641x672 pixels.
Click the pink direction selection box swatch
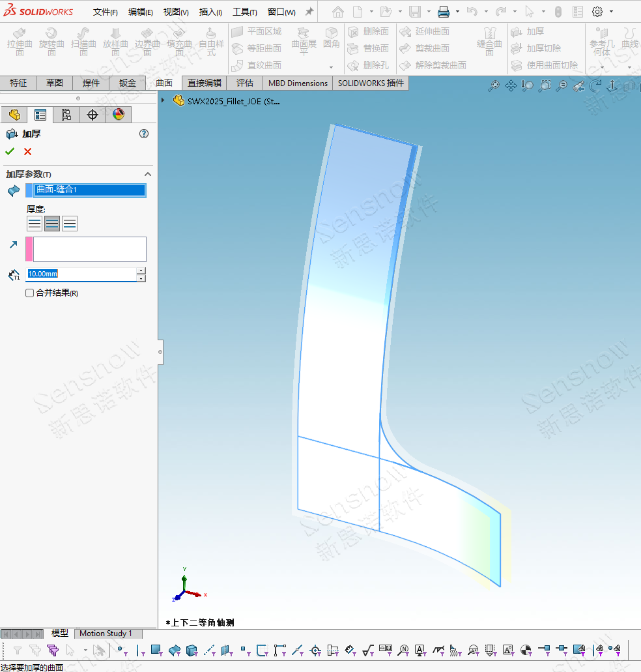[x=29, y=249]
